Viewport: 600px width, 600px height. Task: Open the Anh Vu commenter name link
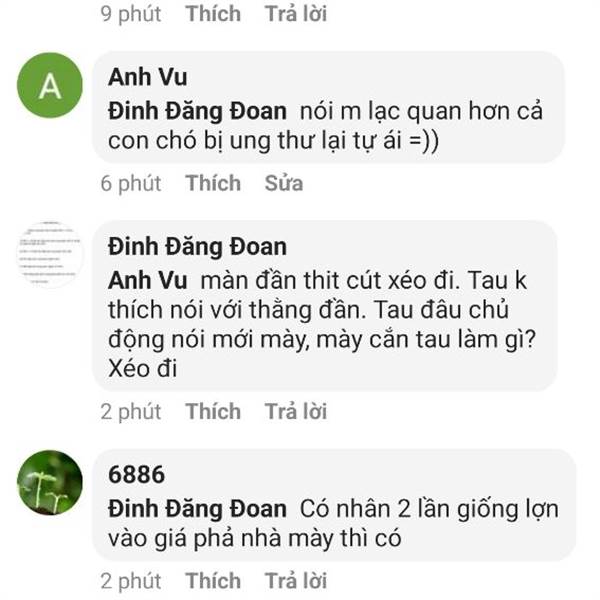pos(148,77)
